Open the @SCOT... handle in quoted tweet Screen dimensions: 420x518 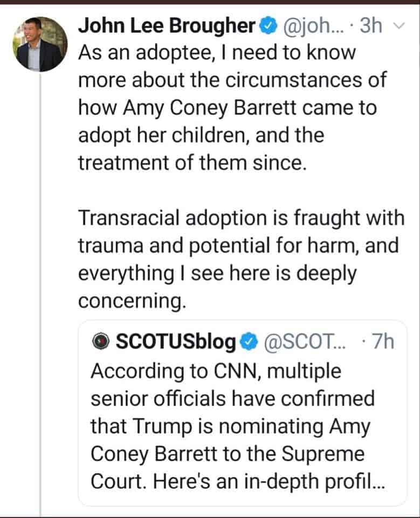304,342
